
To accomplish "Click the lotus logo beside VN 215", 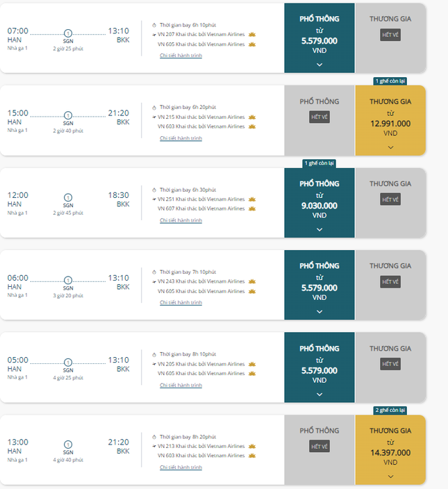I will [x=252, y=117].
